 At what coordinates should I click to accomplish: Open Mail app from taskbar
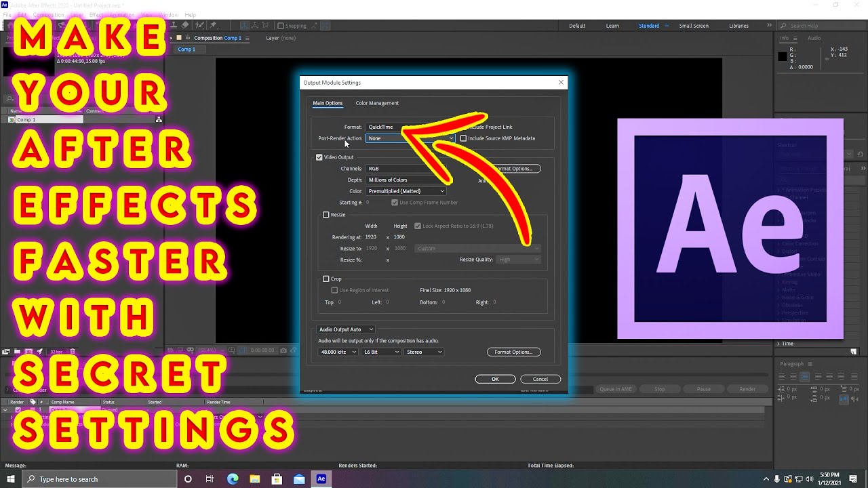[299, 479]
